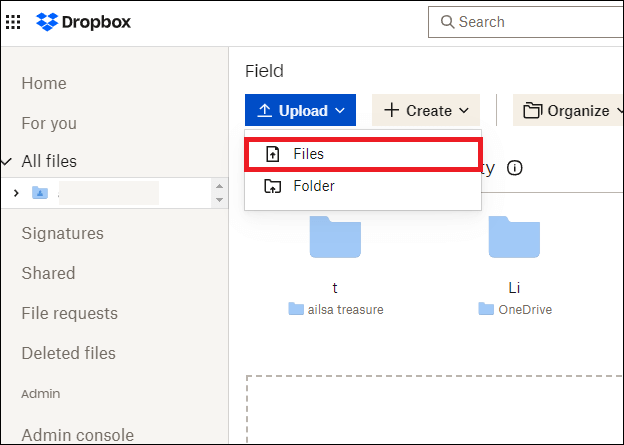The height and width of the screenshot is (445, 624).
Task: Open the 'ailsa treasure' parent folder link
Action: point(335,310)
